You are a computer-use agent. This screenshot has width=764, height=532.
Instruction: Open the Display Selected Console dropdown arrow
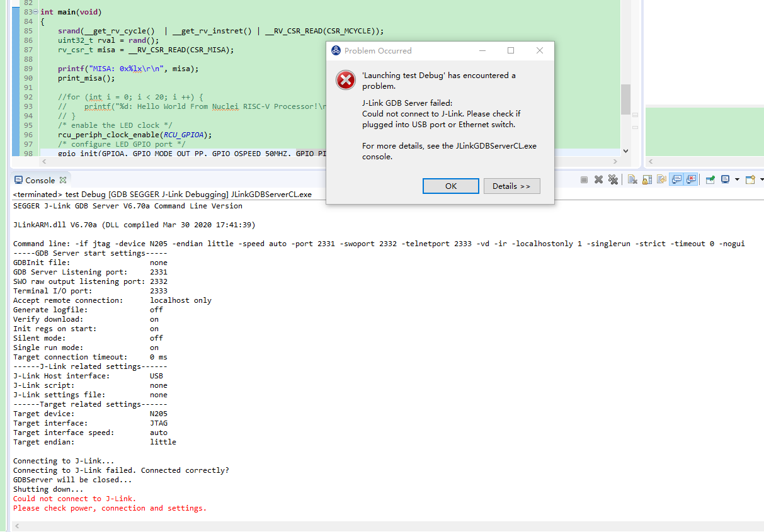point(737,179)
